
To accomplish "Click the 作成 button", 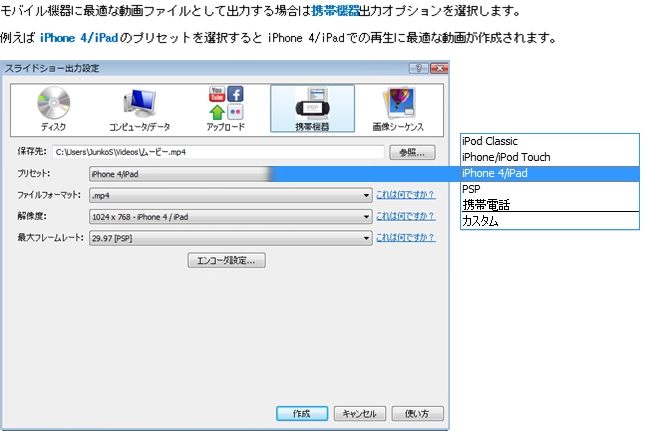I will click(302, 413).
